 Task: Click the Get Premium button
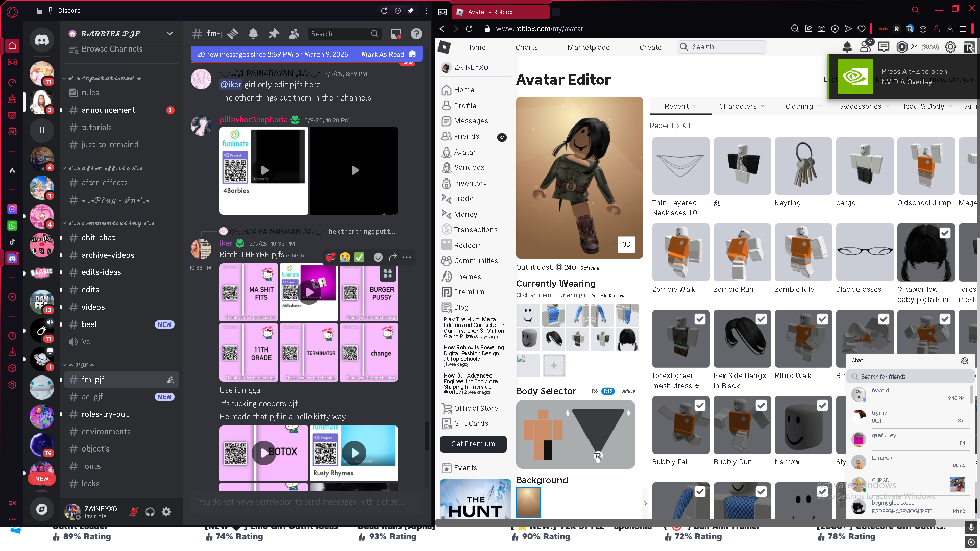473,444
